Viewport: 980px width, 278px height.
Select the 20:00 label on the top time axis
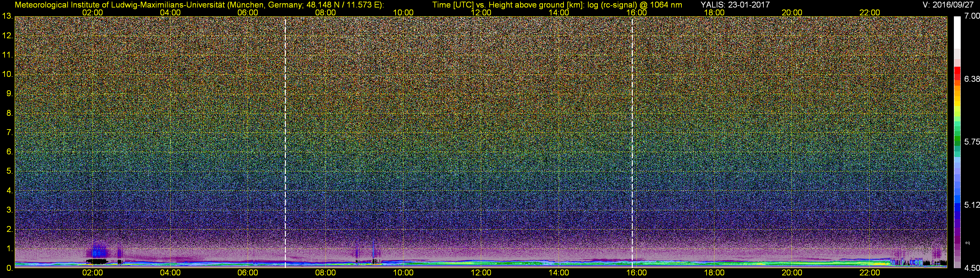pos(792,12)
